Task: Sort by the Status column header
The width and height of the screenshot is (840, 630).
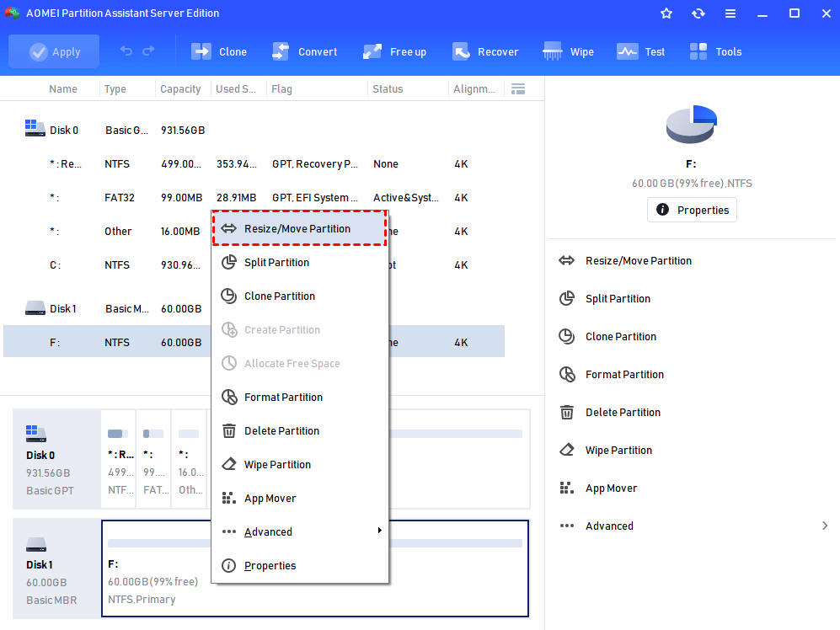Action: pyautogui.click(x=388, y=89)
